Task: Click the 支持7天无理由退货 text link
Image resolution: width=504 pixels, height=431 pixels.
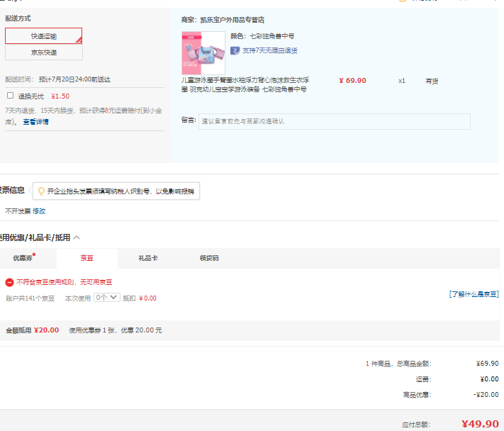Action: [270, 50]
